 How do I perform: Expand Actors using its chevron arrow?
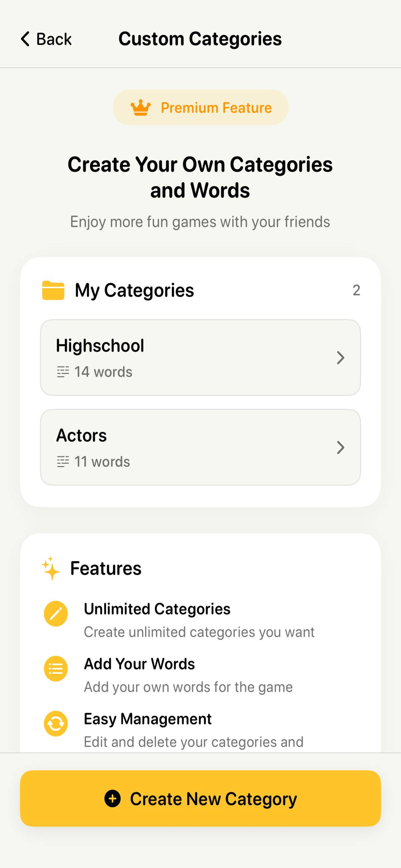click(340, 448)
